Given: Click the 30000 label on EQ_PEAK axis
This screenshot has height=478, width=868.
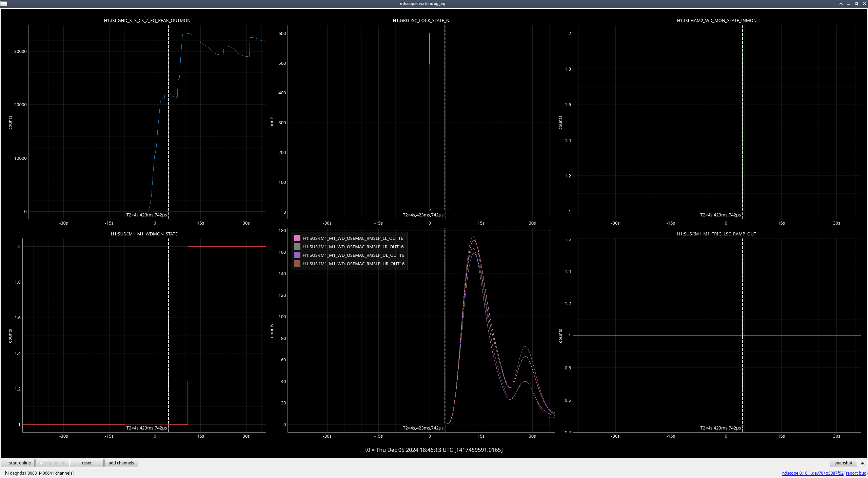Looking at the screenshot, I should tap(20, 51).
